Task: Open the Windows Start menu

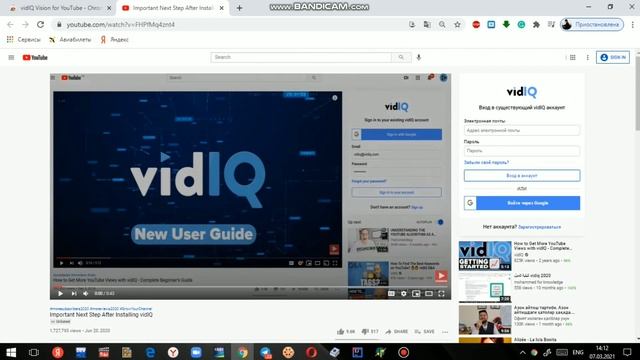Action: point(11,352)
